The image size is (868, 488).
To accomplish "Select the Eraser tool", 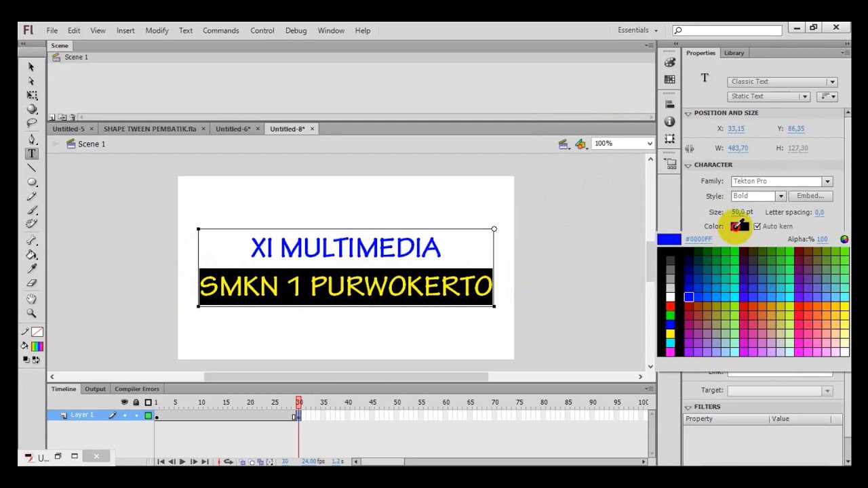I will (x=31, y=283).
